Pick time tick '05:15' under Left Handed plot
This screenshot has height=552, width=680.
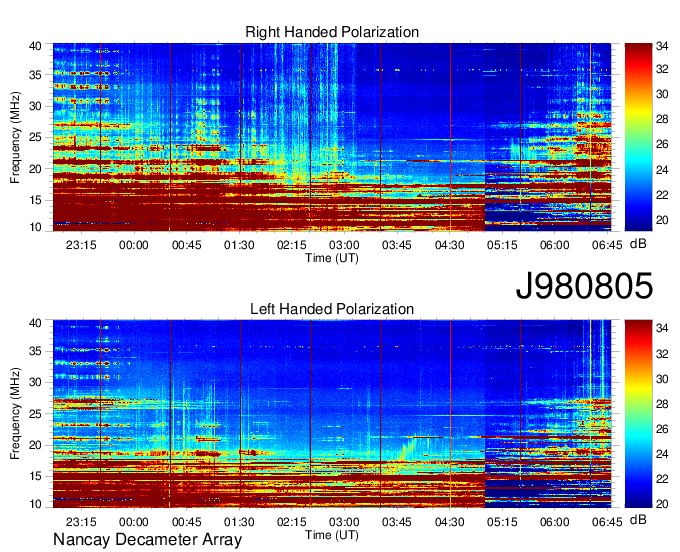[x=502, y=522]
